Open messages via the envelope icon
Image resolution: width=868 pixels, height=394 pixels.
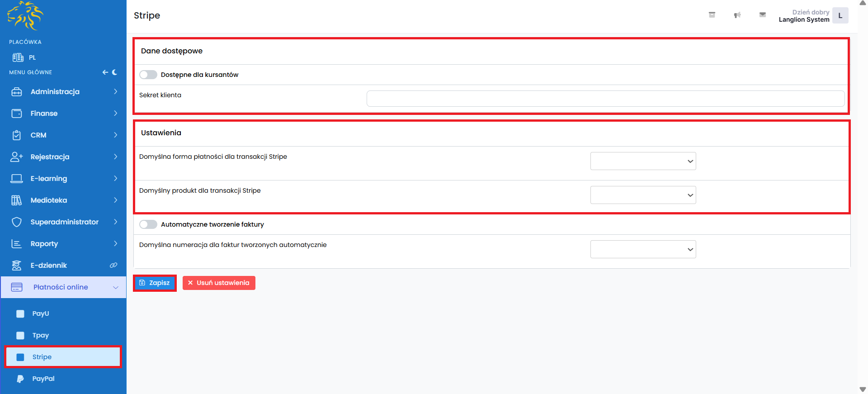tap(762, 15)
